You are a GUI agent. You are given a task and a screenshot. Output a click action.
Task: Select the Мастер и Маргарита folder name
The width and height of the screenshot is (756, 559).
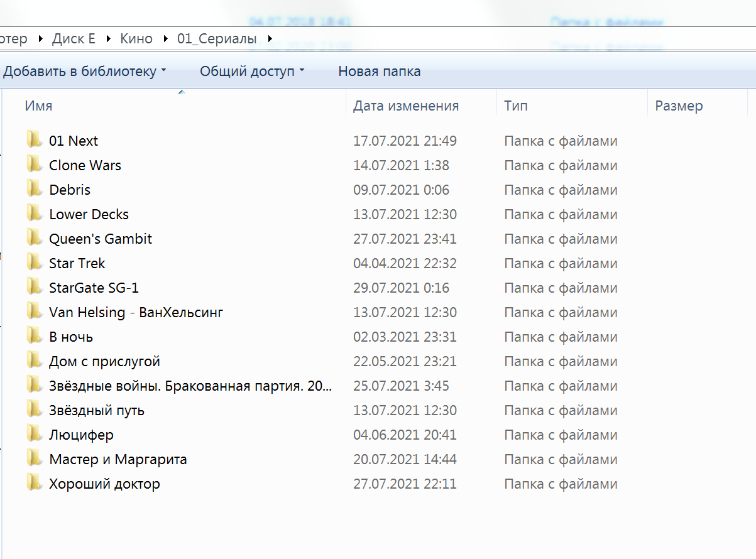pyautogui.click(x=118, y=459)
